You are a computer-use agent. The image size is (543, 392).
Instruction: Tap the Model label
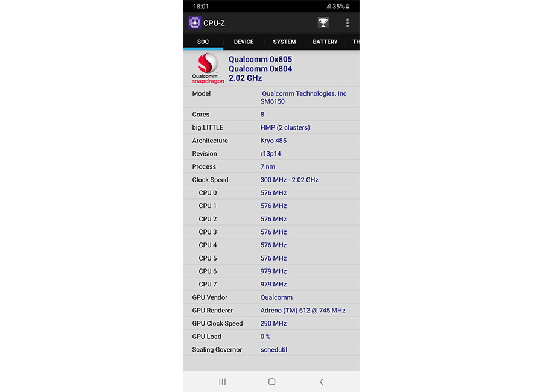(201, 93)
